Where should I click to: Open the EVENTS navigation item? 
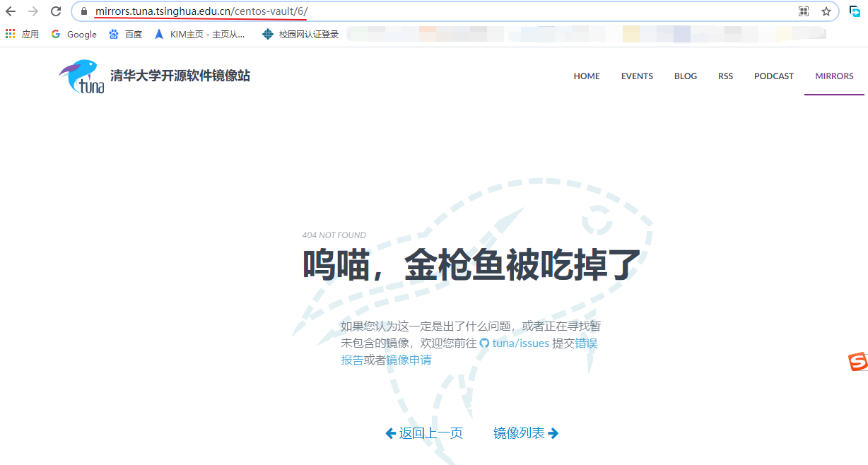(637, 76)
